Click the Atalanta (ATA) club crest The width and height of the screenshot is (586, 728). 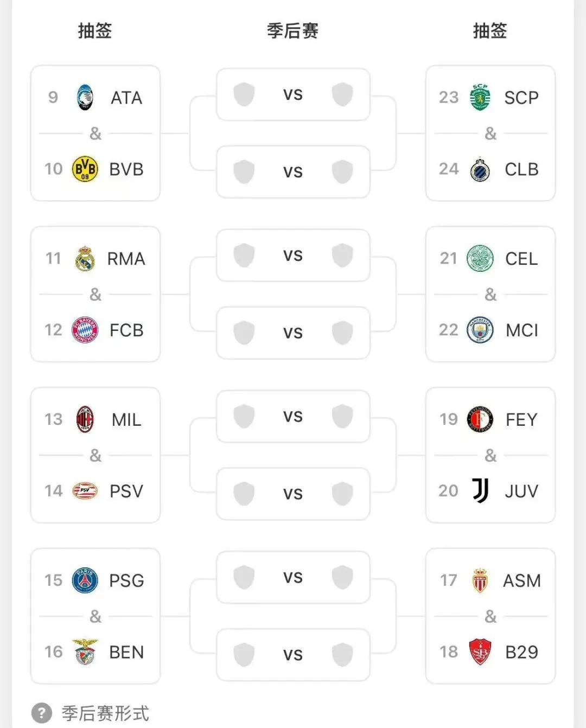point(85,98)
